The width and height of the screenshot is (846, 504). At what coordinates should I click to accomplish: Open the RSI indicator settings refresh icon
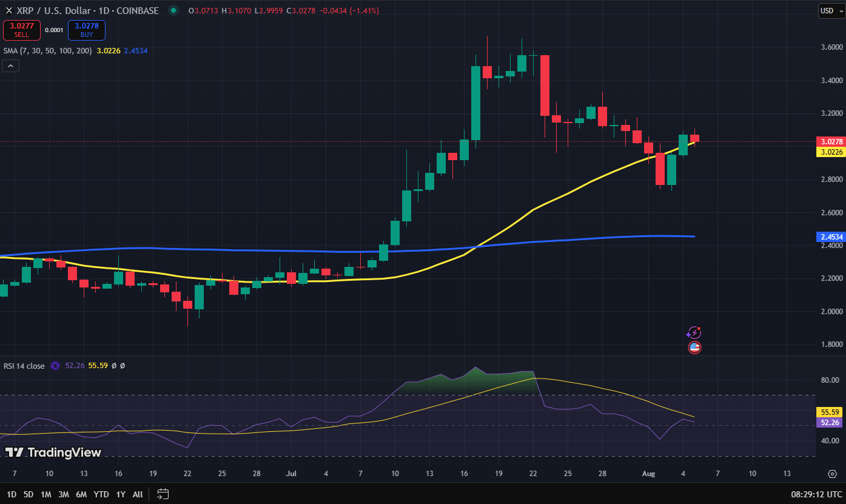coord(55,366)
